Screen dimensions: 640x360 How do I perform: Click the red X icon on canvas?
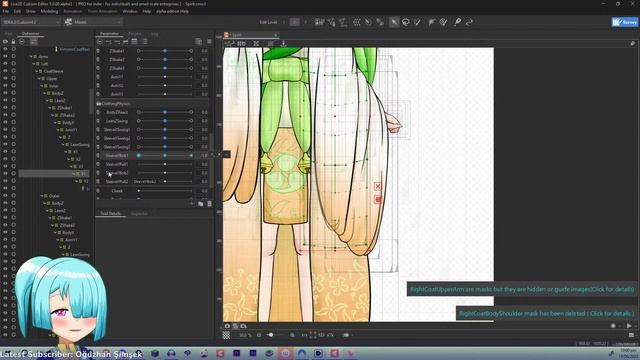point(378,187)
